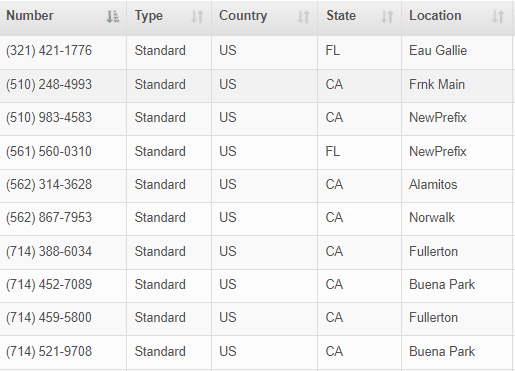The image size is (515, 371).
Task: Sort table by Location arrows icon
Action: coord(498,16)
